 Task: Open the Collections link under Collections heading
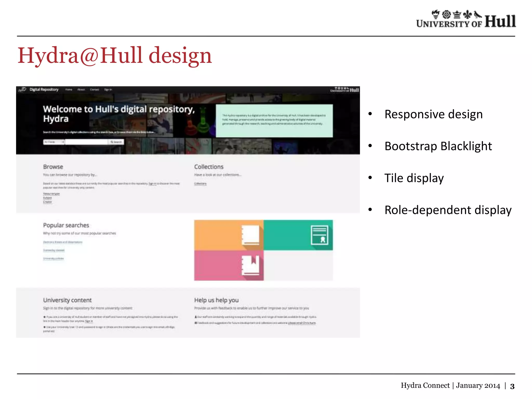click(200, 184)
